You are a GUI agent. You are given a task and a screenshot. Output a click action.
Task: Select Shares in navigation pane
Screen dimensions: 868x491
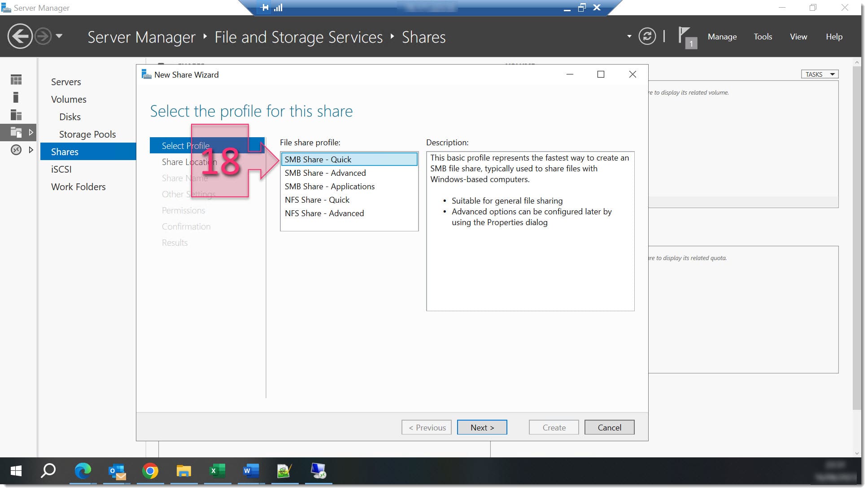coord(88,152)
